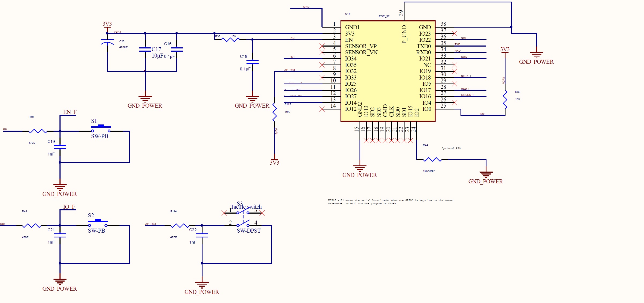
Task: Click the BLUE_I net label
Action: [466, 76]
